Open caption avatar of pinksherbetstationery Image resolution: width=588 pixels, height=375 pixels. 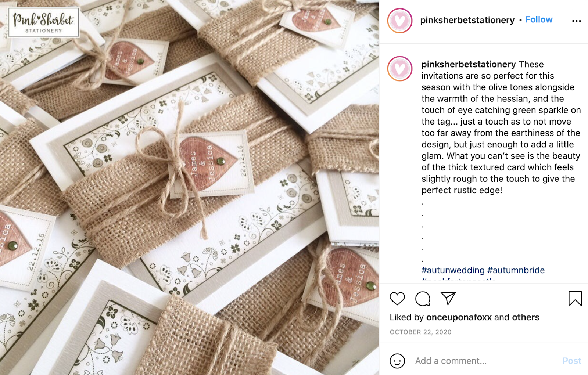click(400, 69)
